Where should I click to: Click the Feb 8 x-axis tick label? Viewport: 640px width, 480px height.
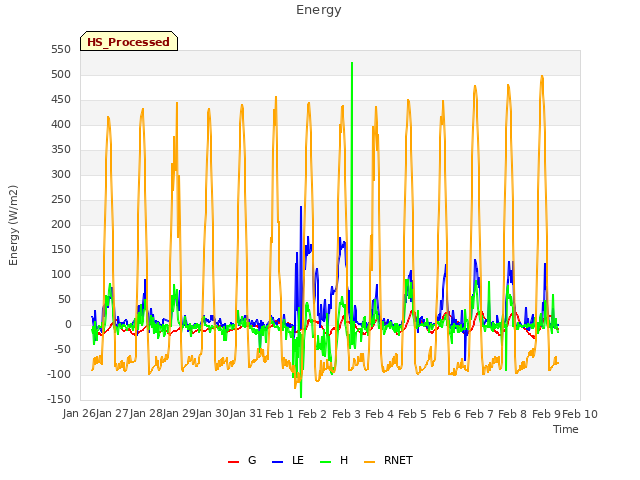pyautogui.click(x=513, y=414)
